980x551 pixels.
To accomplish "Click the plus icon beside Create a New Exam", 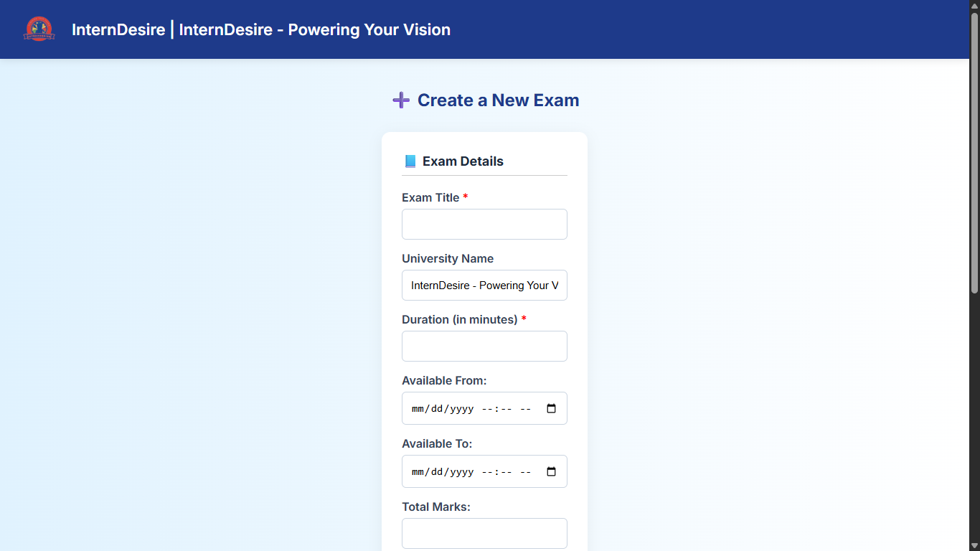I will 401,100.
